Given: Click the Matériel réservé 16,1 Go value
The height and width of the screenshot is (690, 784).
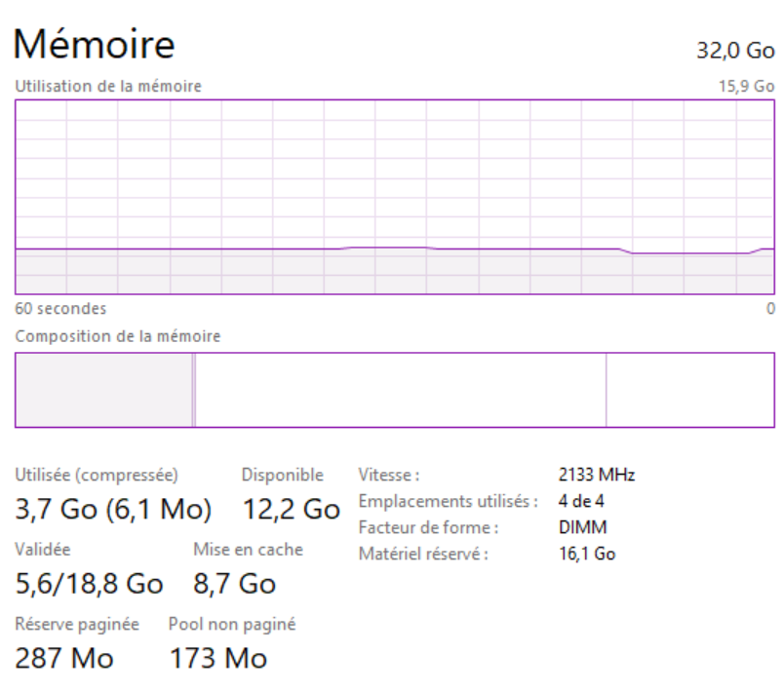Looking at the screenshot, I should point(587,555).
